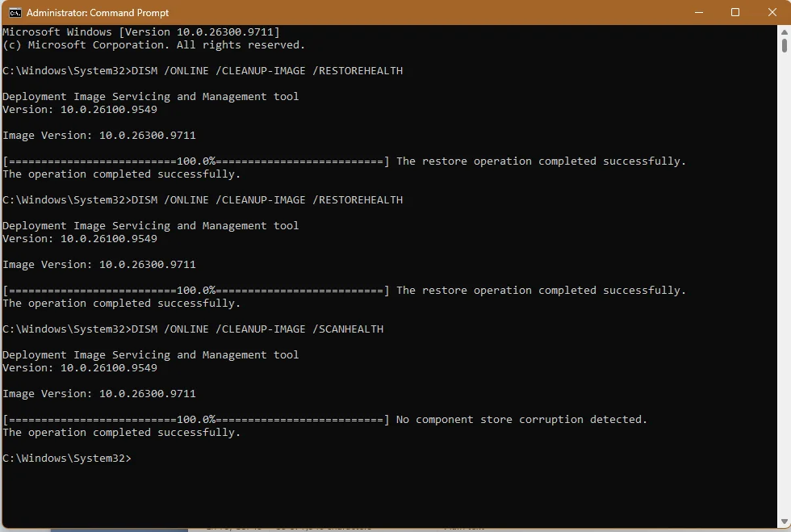Close the Administrator: Command Prompt window
Viewport: 791px width, 532px height.
(x=772, y=13)
